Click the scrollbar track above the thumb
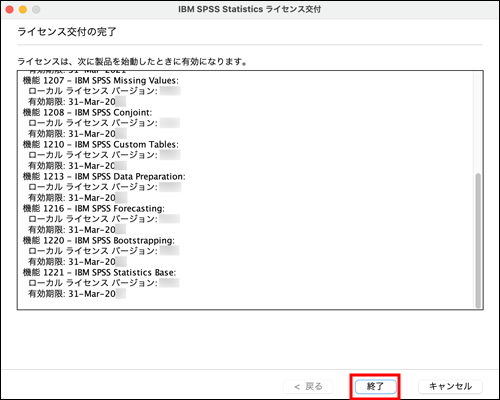Viewport: 500px width, 400px height. (478, 122)
